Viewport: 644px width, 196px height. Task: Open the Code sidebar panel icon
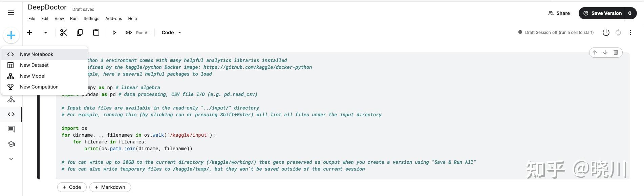[x=11, y=114]
